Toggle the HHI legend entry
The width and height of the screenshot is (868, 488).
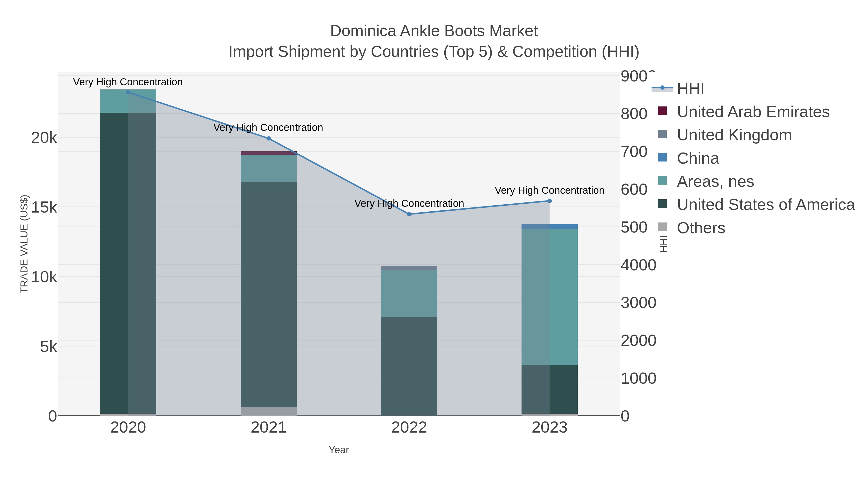tap(678, 89)
